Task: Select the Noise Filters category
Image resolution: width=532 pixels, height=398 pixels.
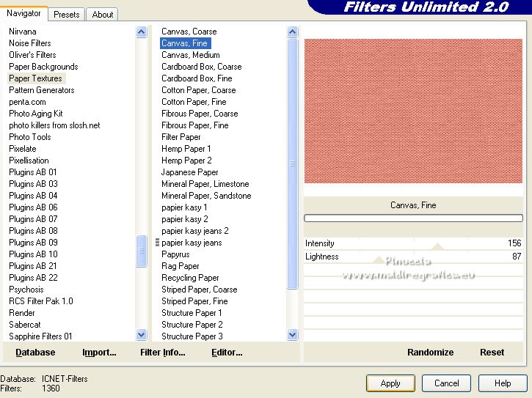Action: (30, 43)
